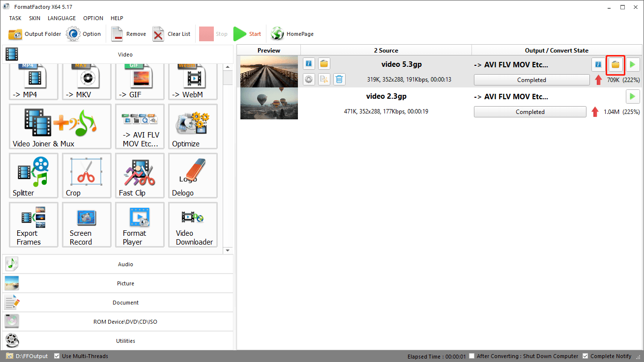Open the Delogo tool
Image resolution: width=644 pixels, height=362 pixels.
[x=193, y=176]
